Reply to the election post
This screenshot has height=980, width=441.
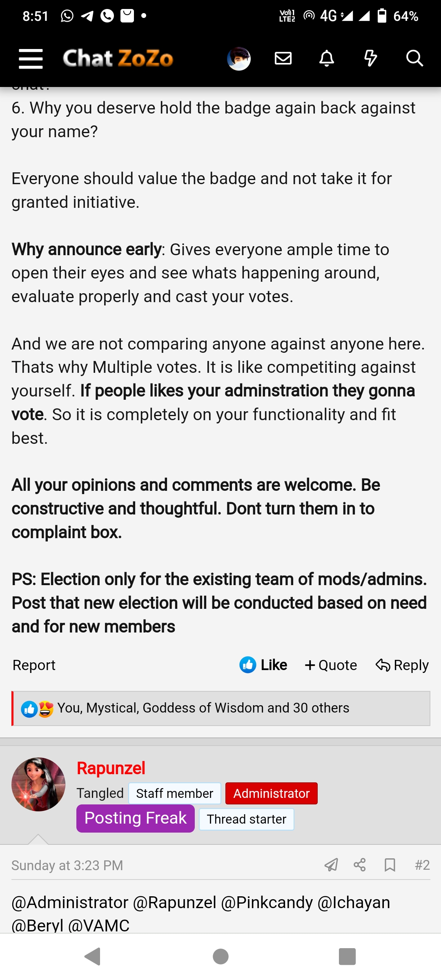click(x=402, y=665)
